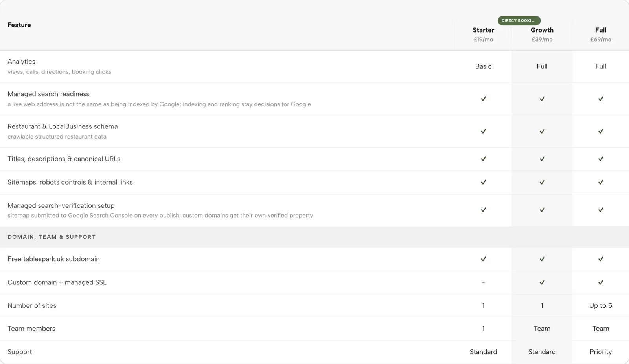
Task: Click description starting 'a live web address'
Action: click(159, 104)
